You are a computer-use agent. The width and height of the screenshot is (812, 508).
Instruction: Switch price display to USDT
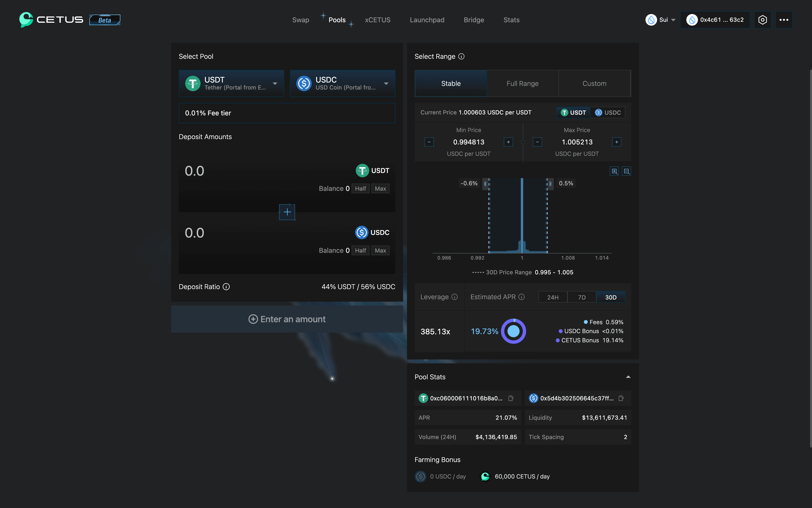click(x=573, y=112)
